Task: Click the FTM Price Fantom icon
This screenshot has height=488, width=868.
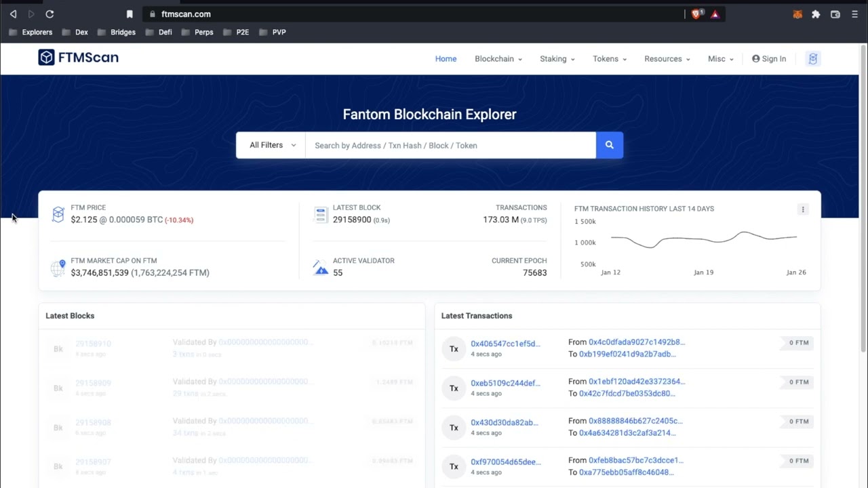Action: [x=58, y=214]
